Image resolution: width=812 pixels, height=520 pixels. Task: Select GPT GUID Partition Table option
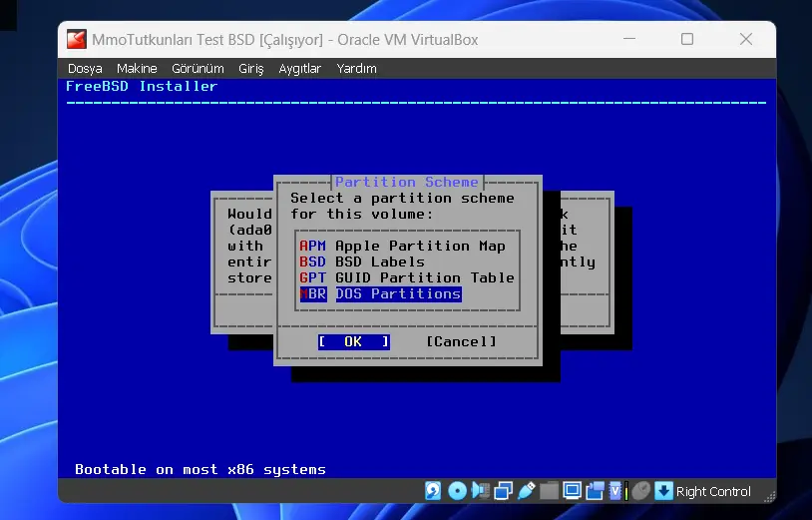pos(407,278)
